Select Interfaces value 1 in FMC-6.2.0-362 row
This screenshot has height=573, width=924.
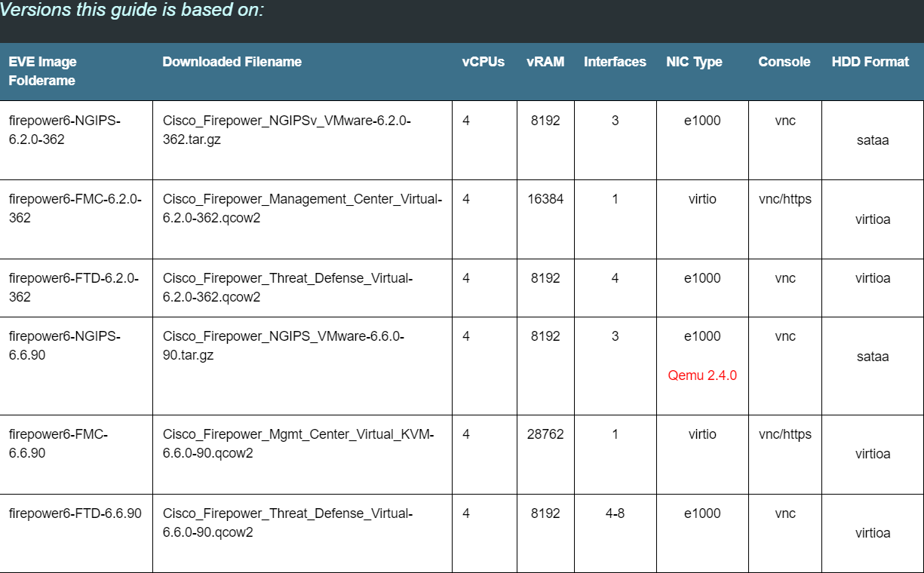pyautogui.click(x=615, y=200)
